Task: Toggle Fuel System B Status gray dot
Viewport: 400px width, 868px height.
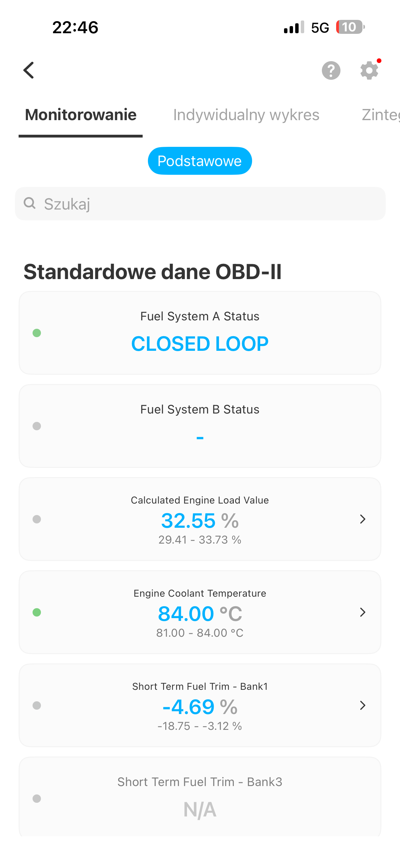Action: tap(37, 426)
